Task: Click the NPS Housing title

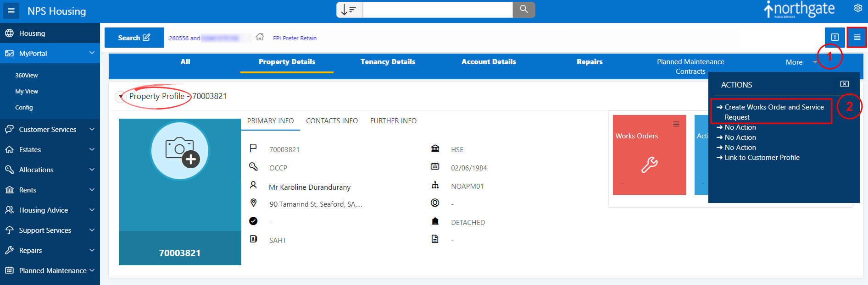Action: pos(57,11)
